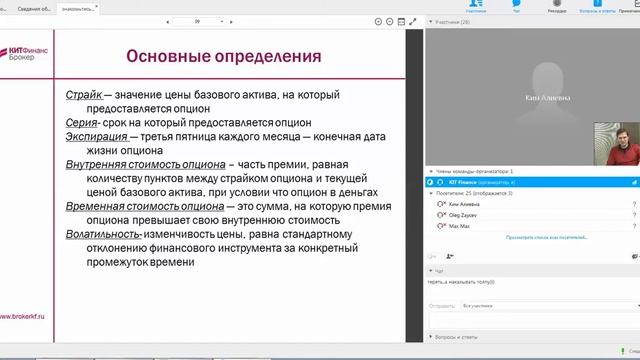Collapse the Вопросы и ответы panel

[430, 337]
